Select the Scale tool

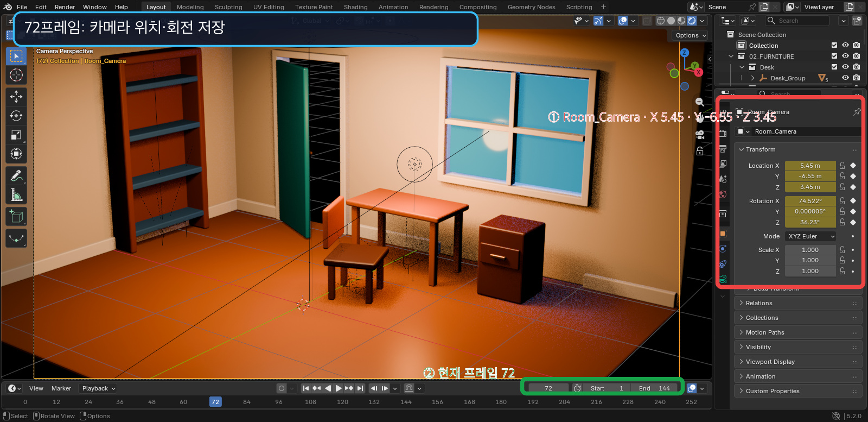pyautogui.click(x=16, y=135)
